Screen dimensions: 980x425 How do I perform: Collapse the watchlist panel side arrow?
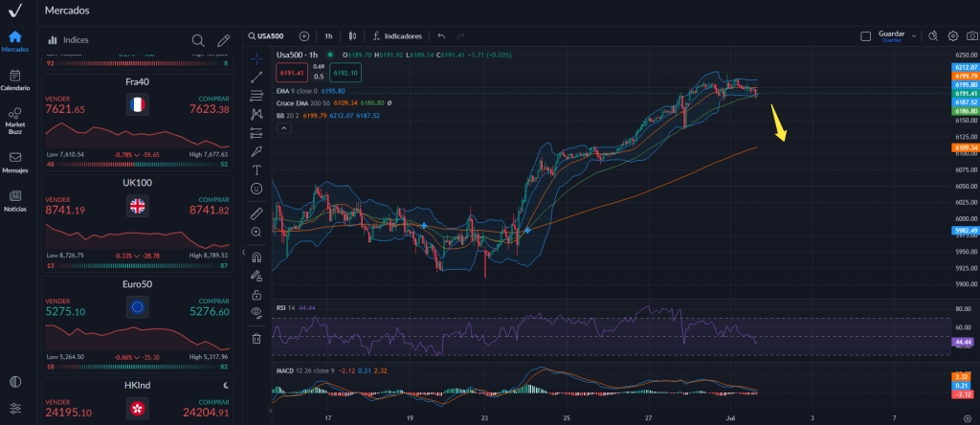243,253
